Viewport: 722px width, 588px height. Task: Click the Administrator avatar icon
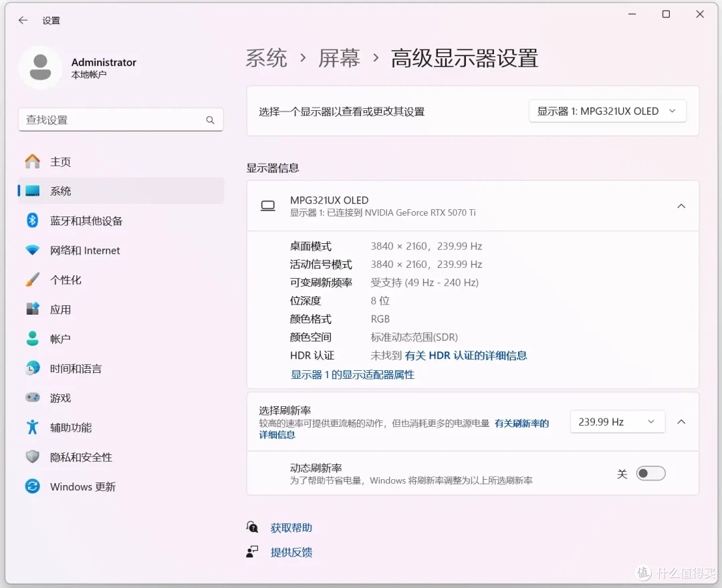click(41, 67)
